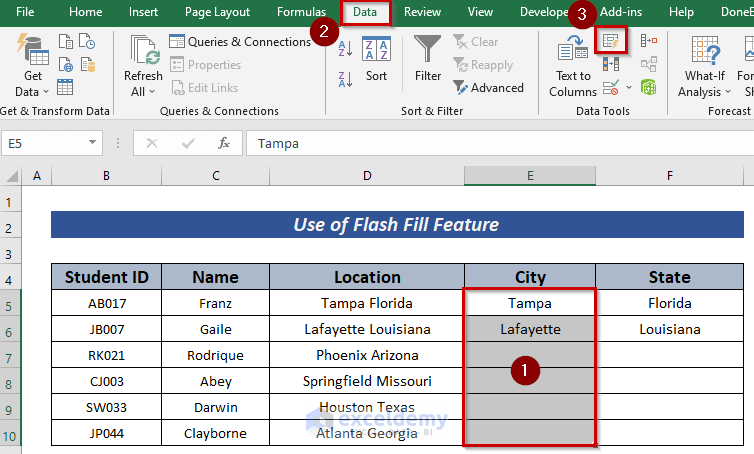Click the Consolidate icon

(x=648, y=41)
